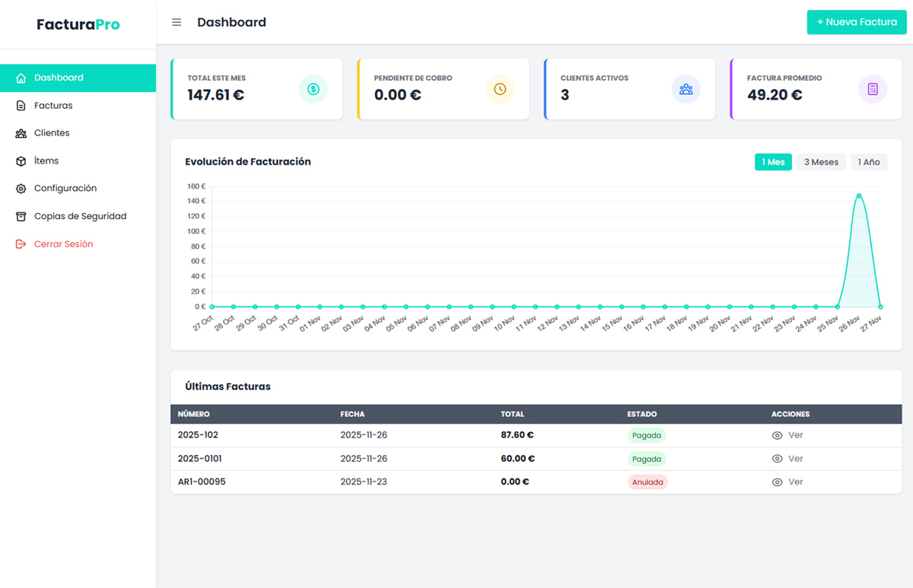This screenshot has height=588, width=913.
Task: Switch chart range to 3 Meses
Action: click(821, 162)
